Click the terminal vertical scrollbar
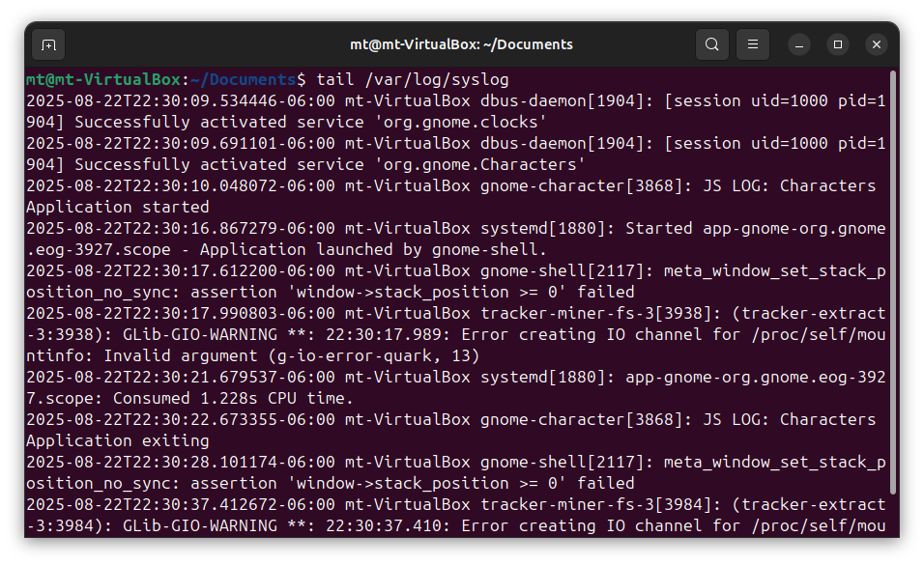This screenshot has height=565, width=924. [892, 290]
